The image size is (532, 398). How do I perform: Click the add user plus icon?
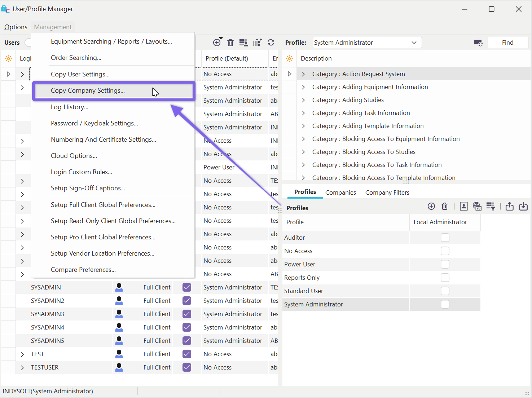(x=217, y=43)
